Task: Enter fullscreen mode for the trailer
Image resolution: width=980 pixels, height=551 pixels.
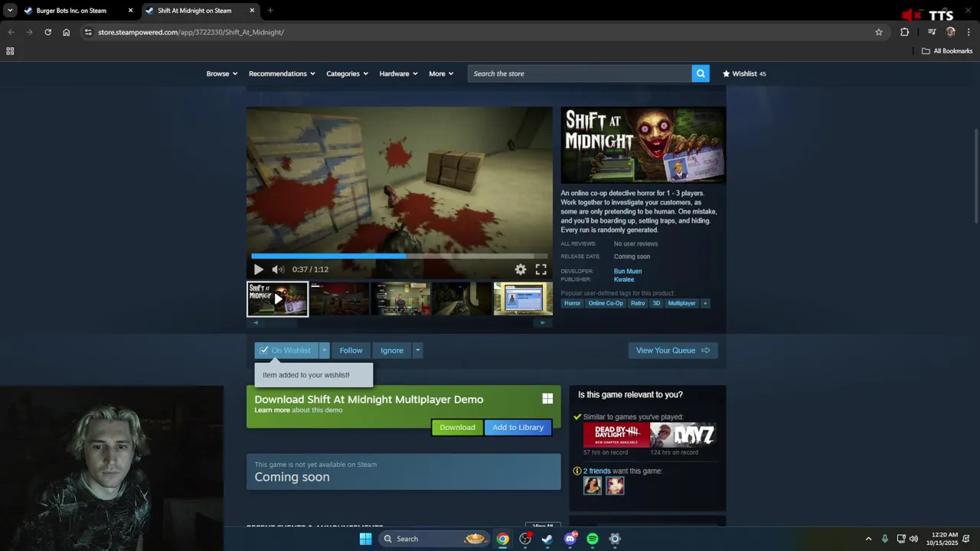Action: 541,269
